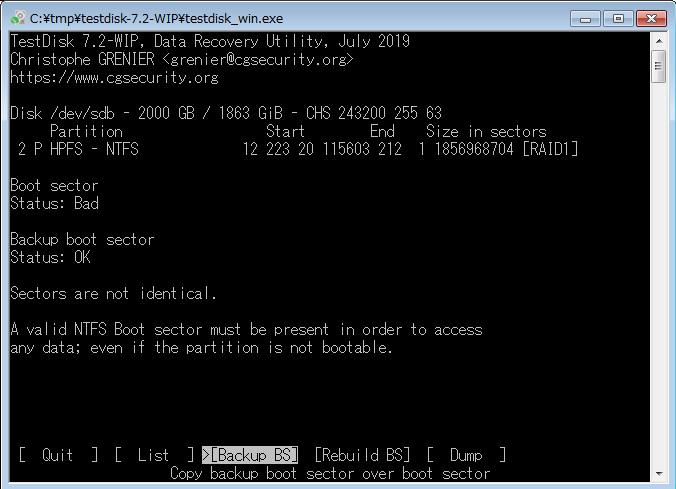
Task: Select the Dump option
Action: 466,455
